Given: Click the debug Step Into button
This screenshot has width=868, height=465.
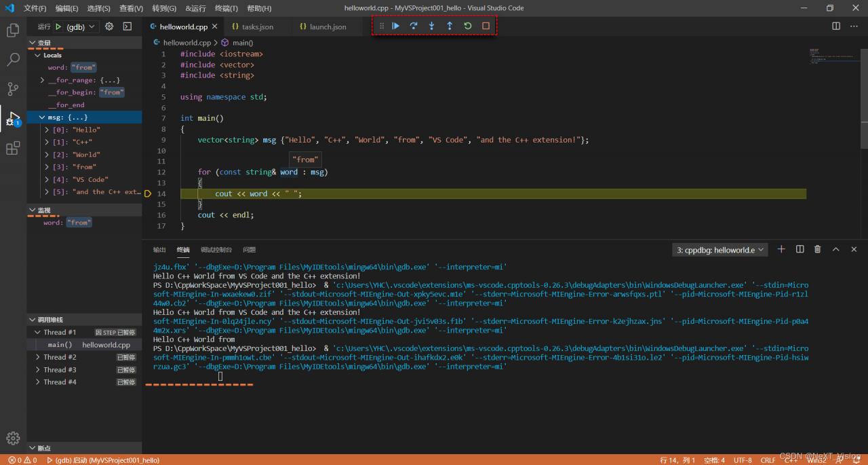Looking at the screenshot, I should pos(431,26).
